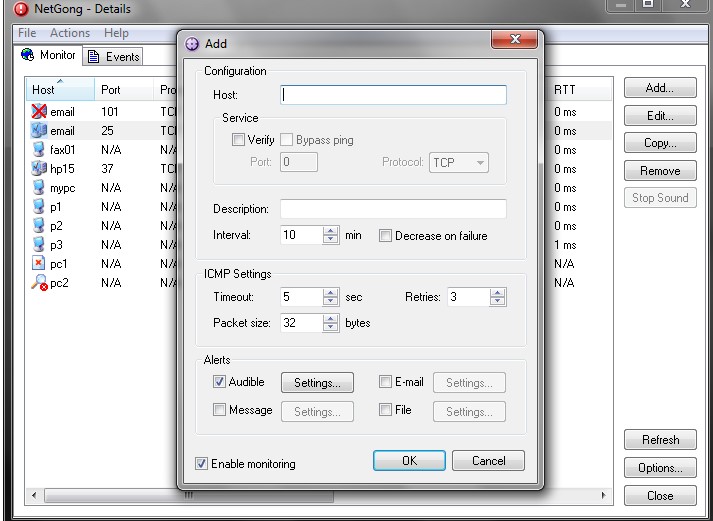This screenshot has width=713, height=521.
Task: Click into the Host text field
Action: click(393, 95)
